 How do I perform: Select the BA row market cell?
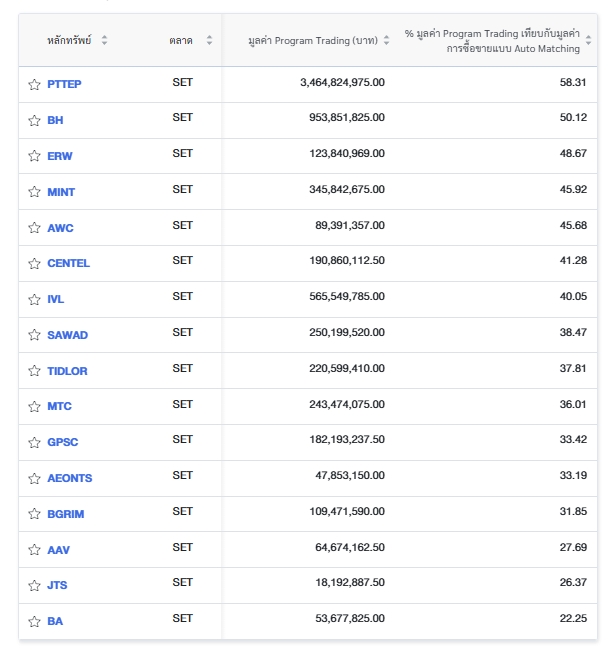[x=182, y=619]
